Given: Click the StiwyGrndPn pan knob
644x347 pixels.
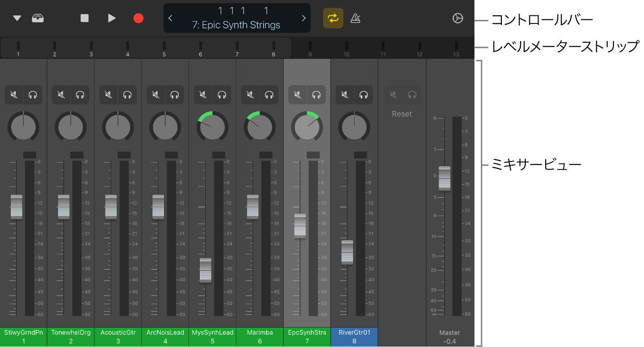Looking at the screenshot, I should tap(23, 126).
